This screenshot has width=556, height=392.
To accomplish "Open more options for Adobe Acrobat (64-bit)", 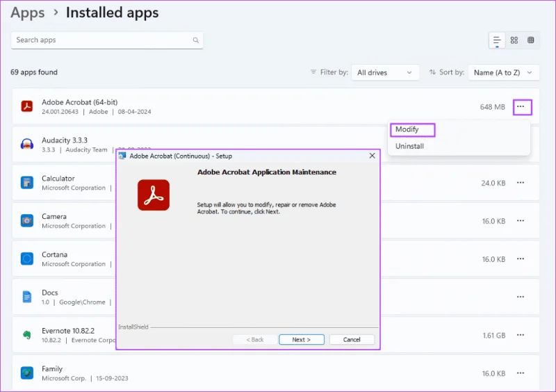I will (522, 107).
